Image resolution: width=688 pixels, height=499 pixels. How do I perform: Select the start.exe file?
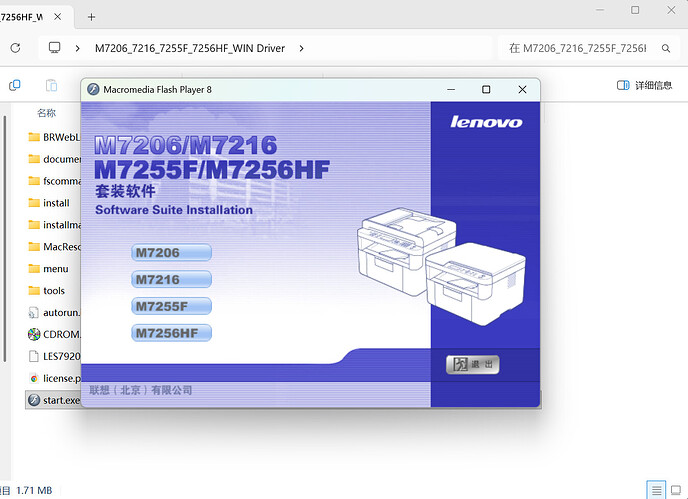[x=54, y=400]
